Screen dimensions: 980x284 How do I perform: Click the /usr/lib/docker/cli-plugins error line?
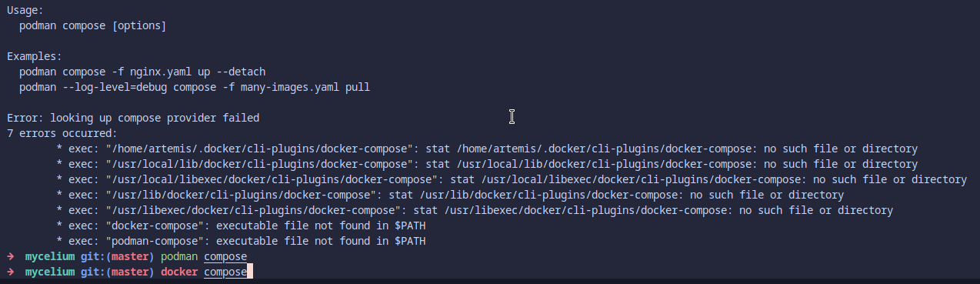451,195
